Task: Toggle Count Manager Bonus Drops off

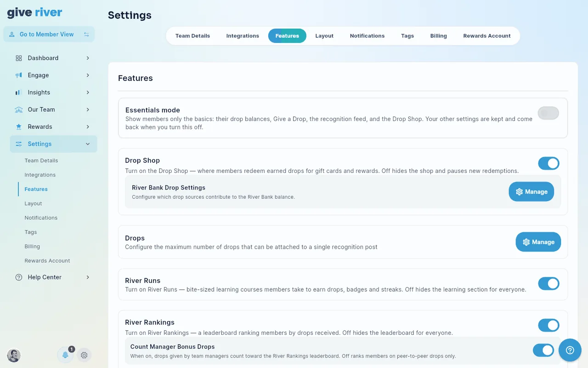Action: pyautogui.click(x=543, y=351)
